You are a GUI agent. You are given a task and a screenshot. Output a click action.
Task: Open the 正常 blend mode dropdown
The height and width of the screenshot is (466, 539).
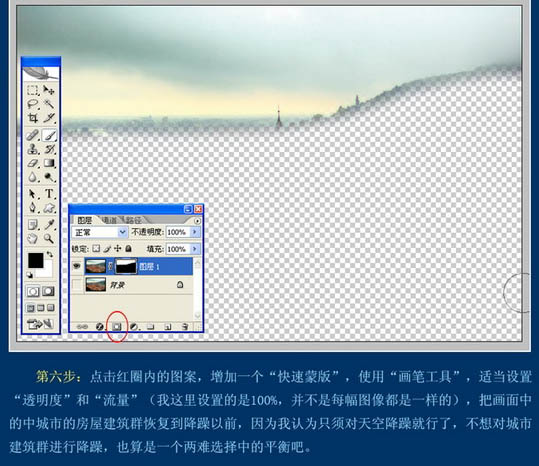click(x=100, y=232)
